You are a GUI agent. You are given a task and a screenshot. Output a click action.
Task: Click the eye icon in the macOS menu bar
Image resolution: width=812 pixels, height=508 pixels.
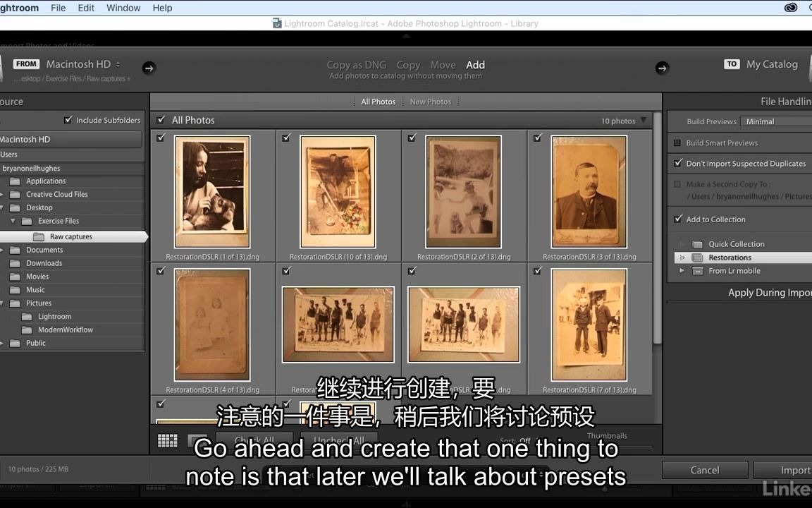click(x=791, y=7)
